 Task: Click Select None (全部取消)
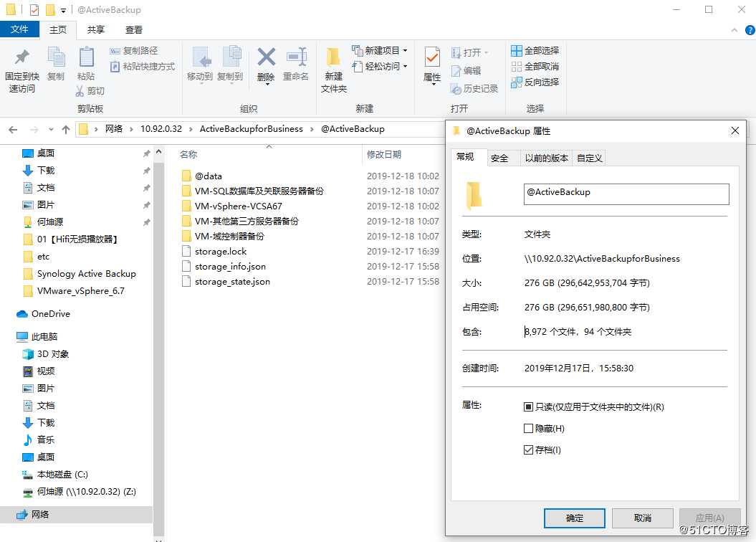535,67
